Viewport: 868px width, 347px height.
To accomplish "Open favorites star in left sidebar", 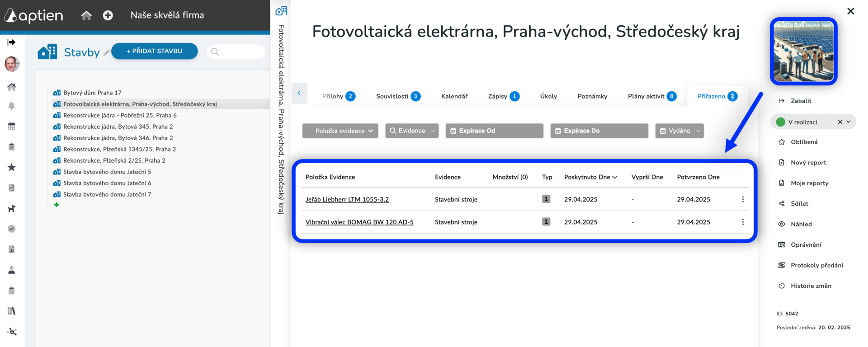I will [12, 167].
